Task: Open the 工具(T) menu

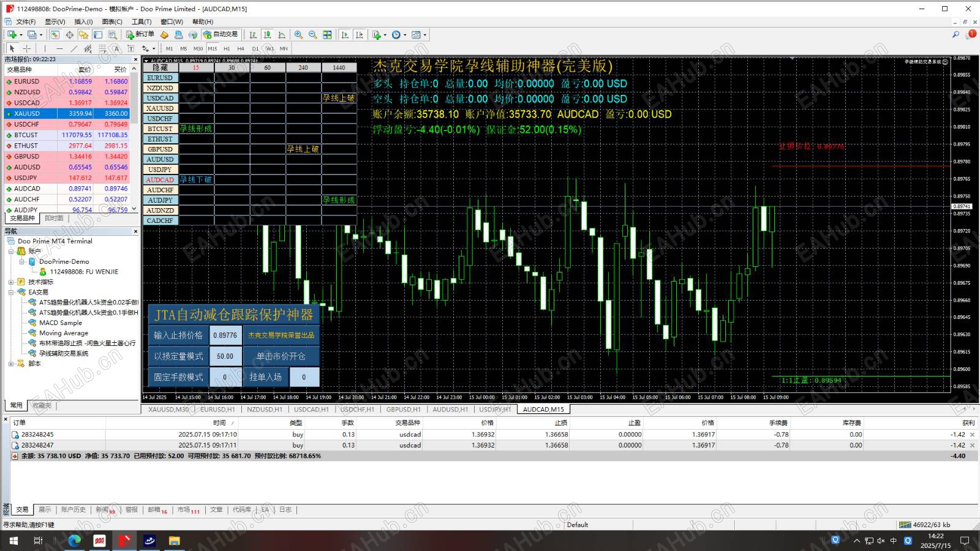Action: pyautogui.click(x=141, y=21)
